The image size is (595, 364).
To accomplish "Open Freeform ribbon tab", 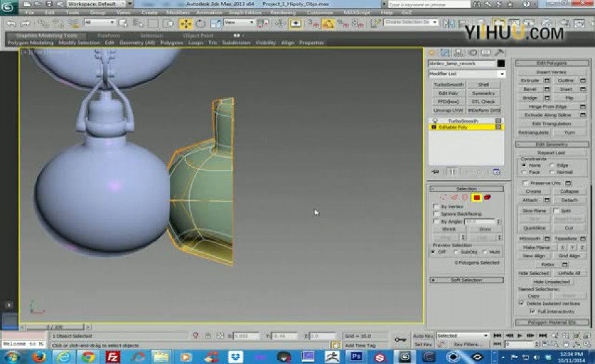I will (x=109, y=36).
